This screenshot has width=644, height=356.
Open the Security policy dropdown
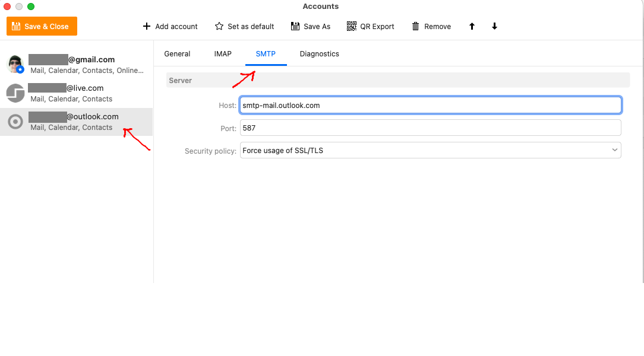[431, 151]
